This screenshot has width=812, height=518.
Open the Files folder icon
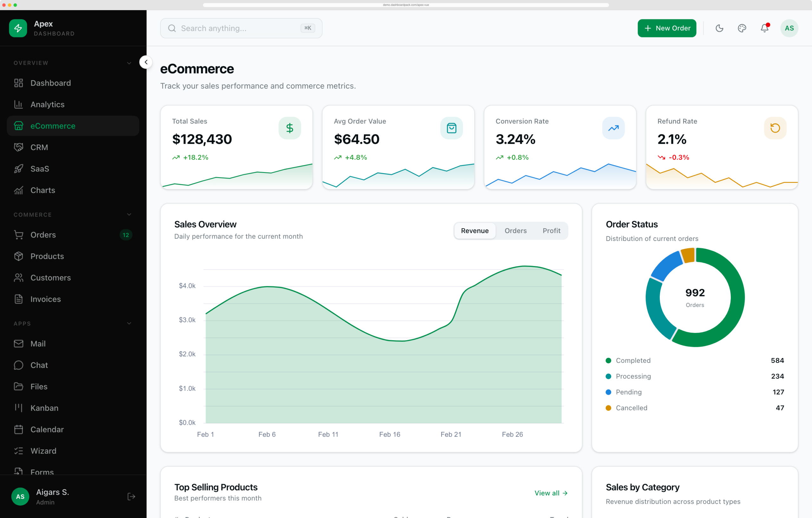[18, 386]
